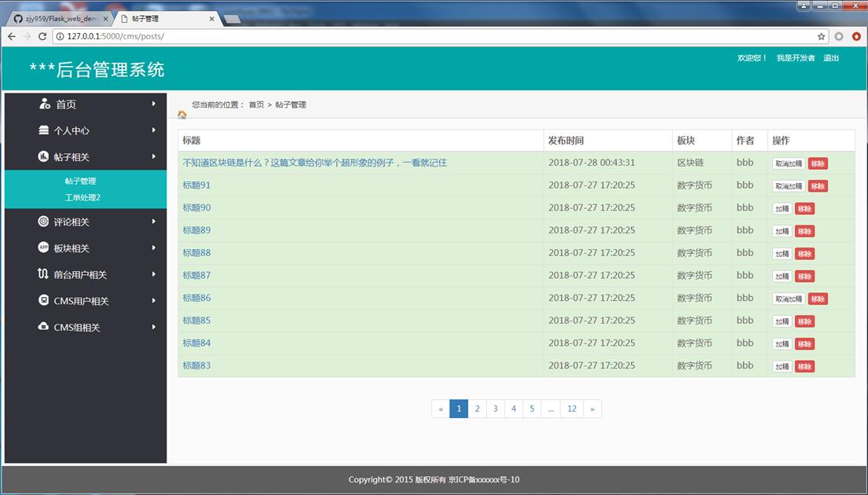Collapse the 帖子相关 menu arrow
Image resolution: width=868 pixels, height=495 pixels.
point(153,156)
